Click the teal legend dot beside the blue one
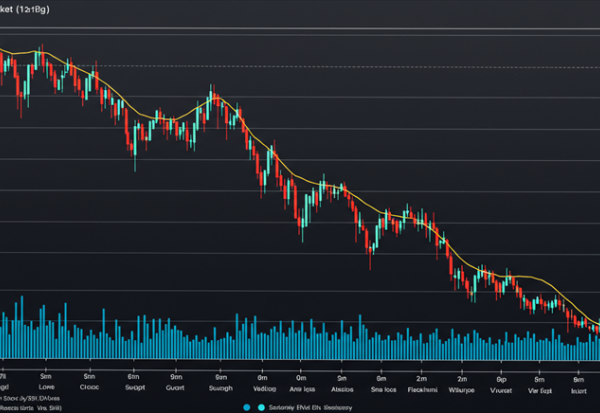 point(260,408)
